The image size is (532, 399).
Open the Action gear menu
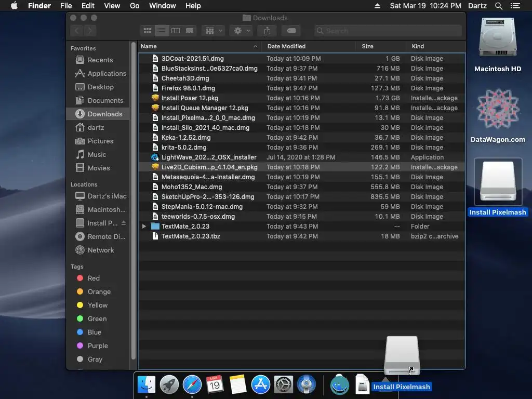pyautogui.click(x=241, y=31)
